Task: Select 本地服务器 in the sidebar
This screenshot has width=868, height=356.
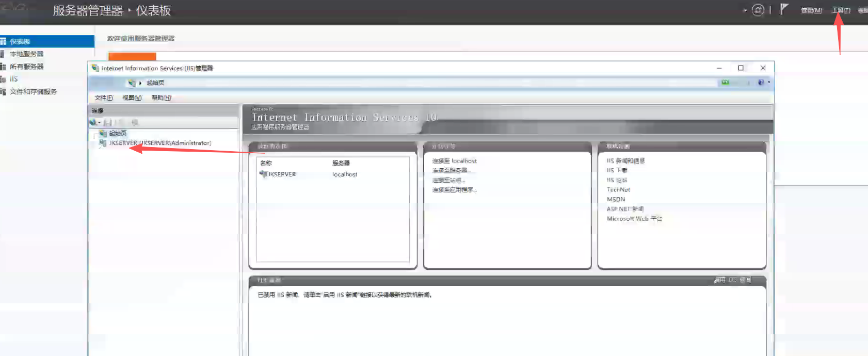Action: click(26, 54)
